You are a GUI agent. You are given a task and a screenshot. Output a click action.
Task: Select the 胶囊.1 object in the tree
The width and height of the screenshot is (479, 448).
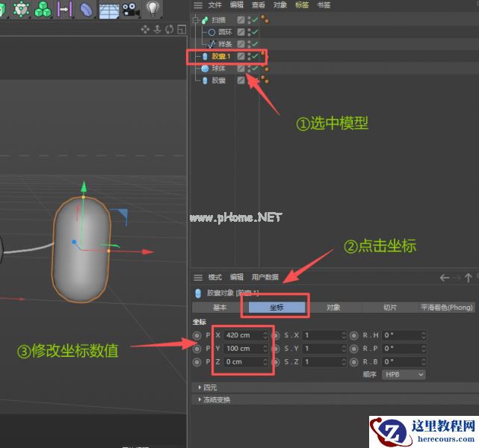[221, 56]
